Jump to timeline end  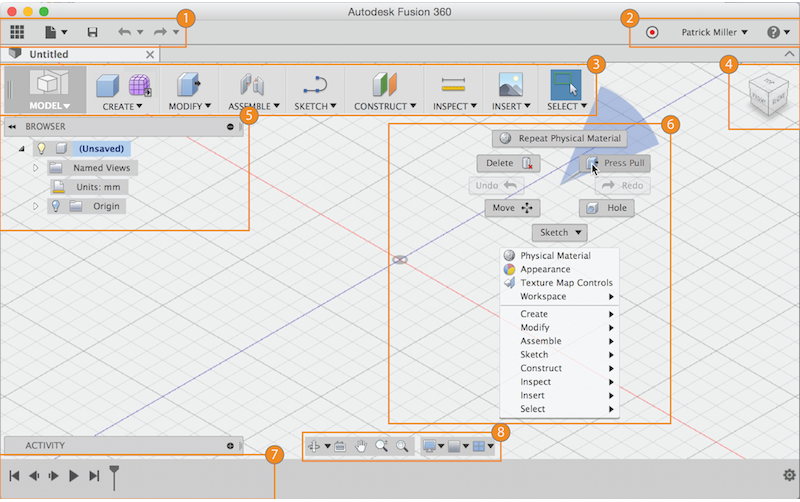94,476
